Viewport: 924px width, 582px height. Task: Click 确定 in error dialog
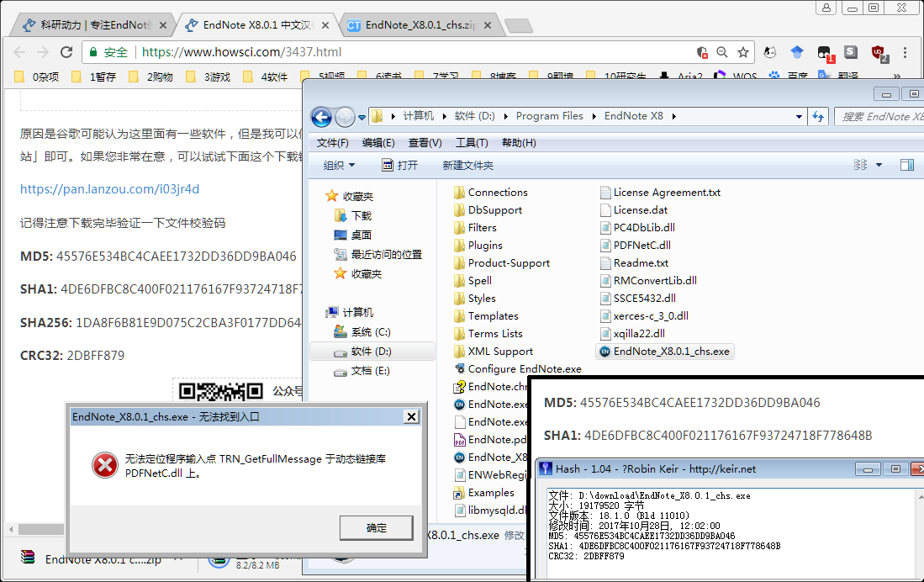click(376, 527)
